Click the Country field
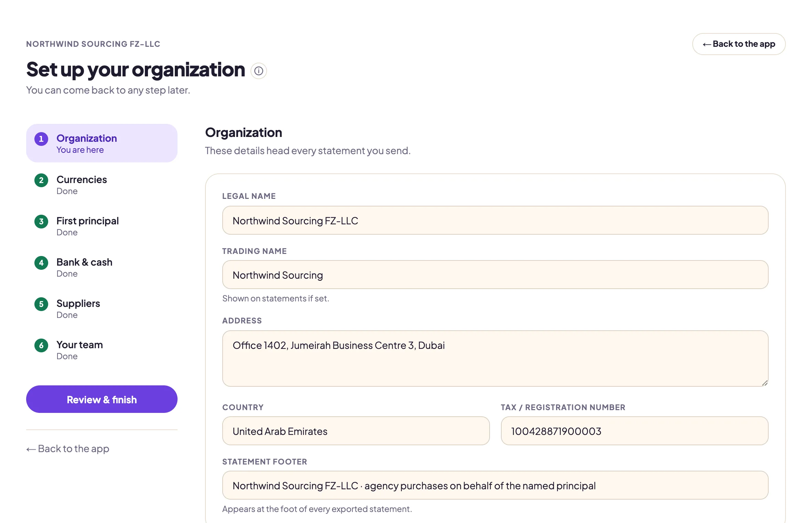 coord(356,431)
